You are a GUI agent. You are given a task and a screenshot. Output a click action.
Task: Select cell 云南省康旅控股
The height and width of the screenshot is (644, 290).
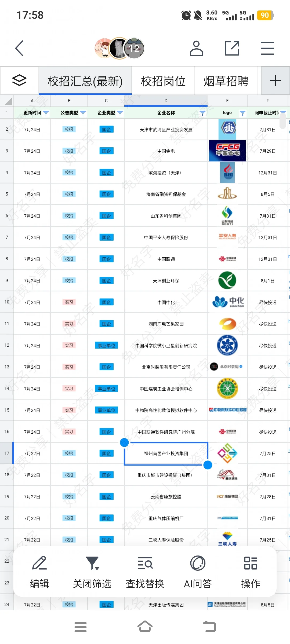166,497
